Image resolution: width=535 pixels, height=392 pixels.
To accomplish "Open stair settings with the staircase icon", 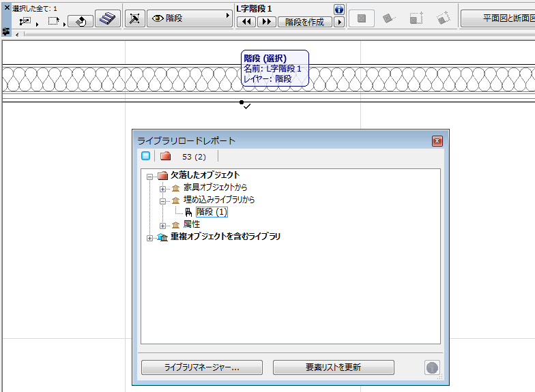I will tap(107, 18).
